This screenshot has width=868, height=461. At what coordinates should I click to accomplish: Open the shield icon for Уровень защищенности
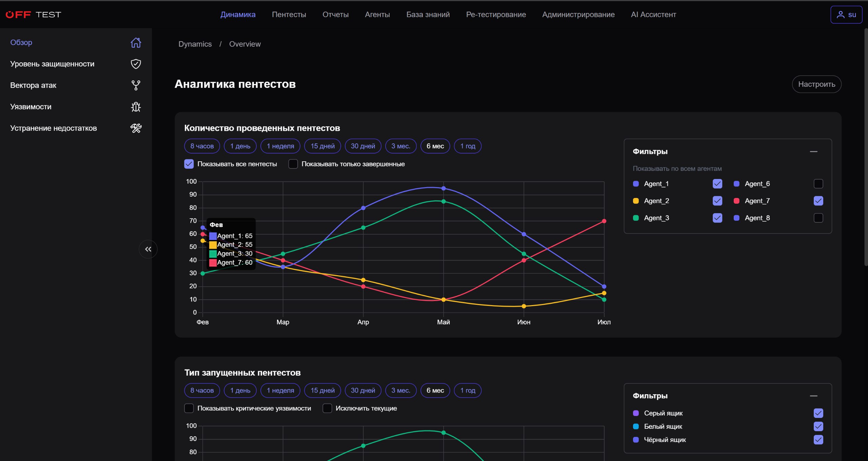coord(136,64)
